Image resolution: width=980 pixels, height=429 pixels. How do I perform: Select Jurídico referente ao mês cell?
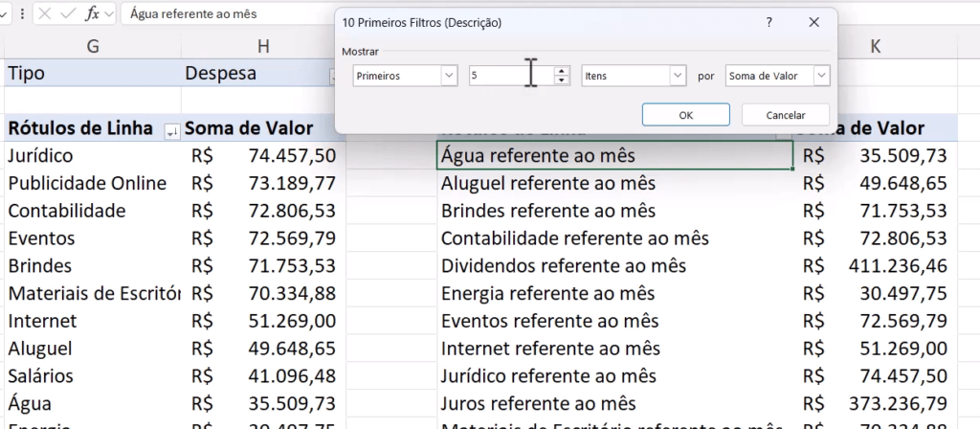pyautogui.click(x=614, y=375)
